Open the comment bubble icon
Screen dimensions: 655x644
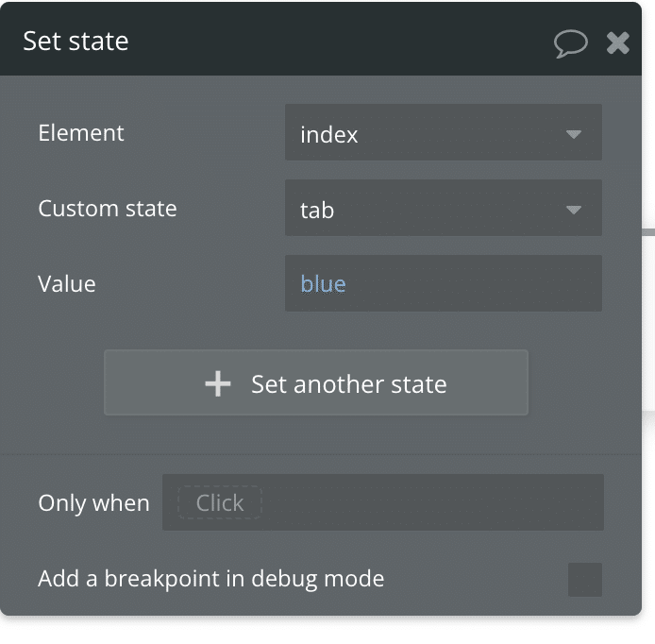pos(571,43)
